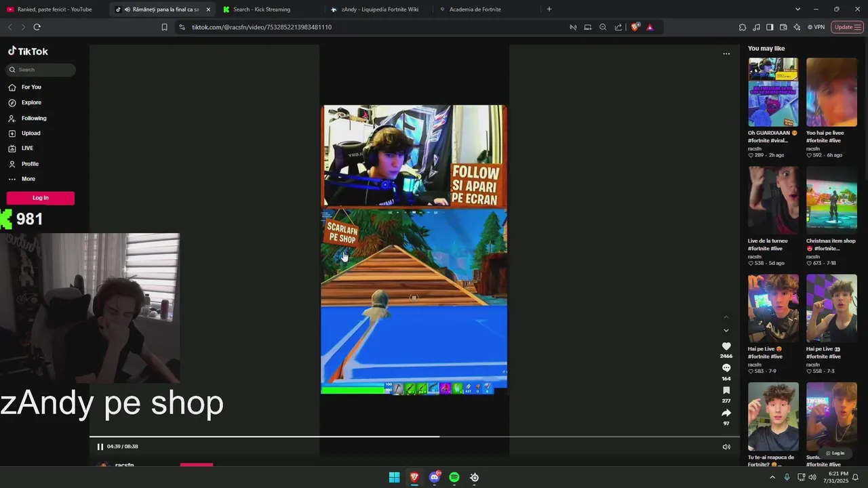This screenshot has width=868, height=488.
Task: Click the floating Log in button at bottom right
Action: (x=835, y=453)
